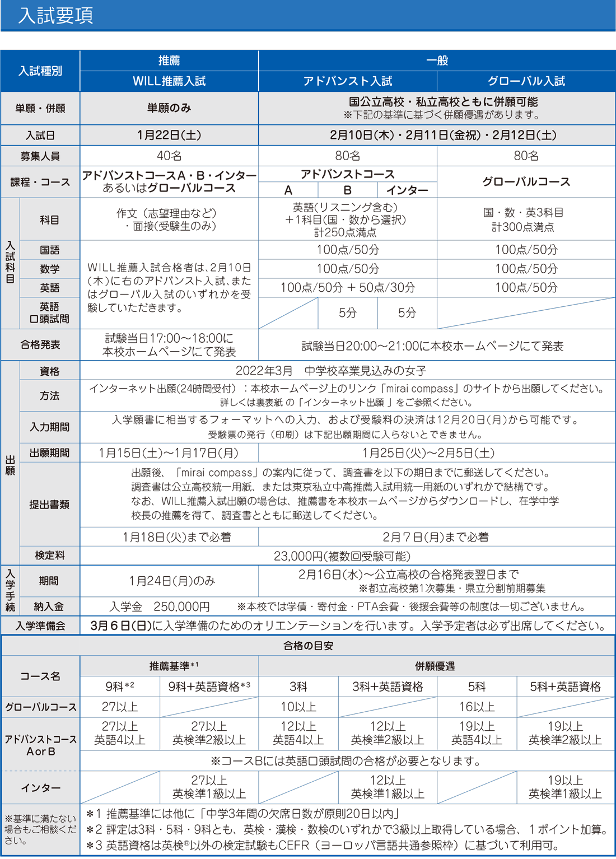
Task: Click 国公立高校・私立高校ともに併願可能 text
Action: [443, 102]
